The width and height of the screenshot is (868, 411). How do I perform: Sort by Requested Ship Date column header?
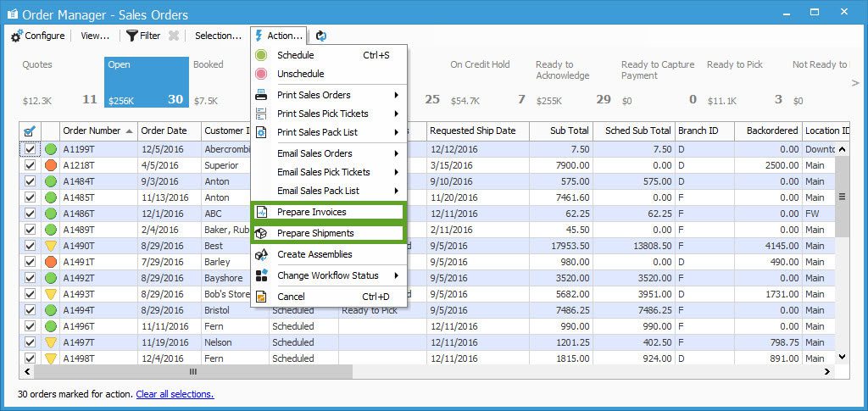point(478,131)
